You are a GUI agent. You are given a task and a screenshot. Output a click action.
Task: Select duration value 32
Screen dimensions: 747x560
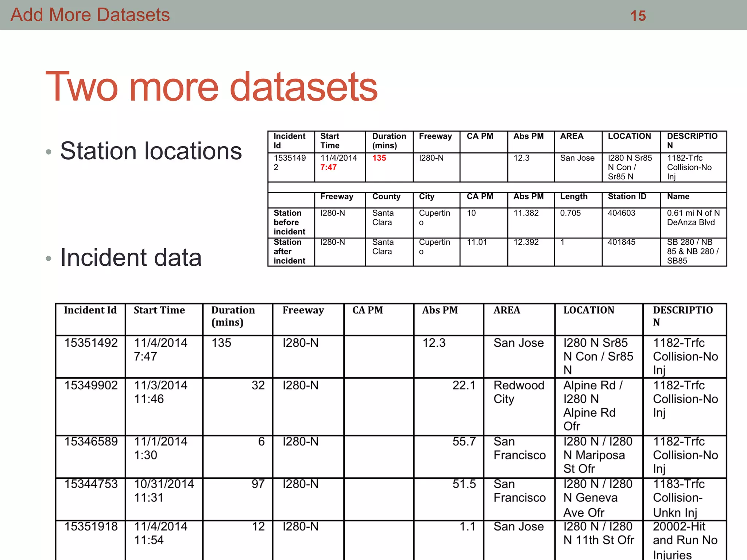(x=258, y=385)
